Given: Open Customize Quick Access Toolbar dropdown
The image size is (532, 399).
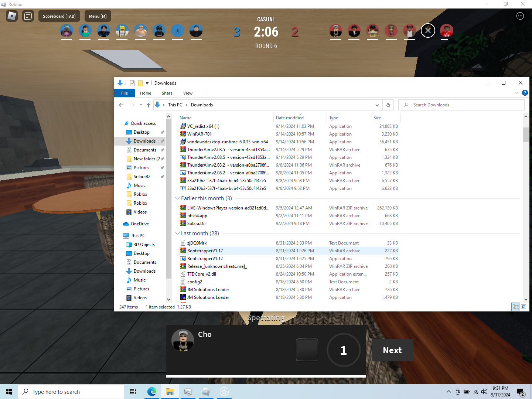Looking at the screenshot, I should (x=147, y=83).
